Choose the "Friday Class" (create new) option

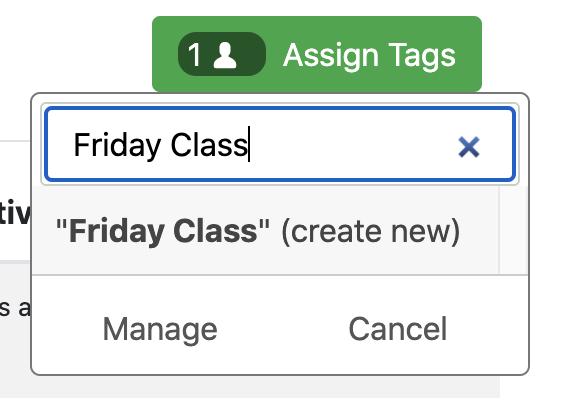tap(265, 230)
